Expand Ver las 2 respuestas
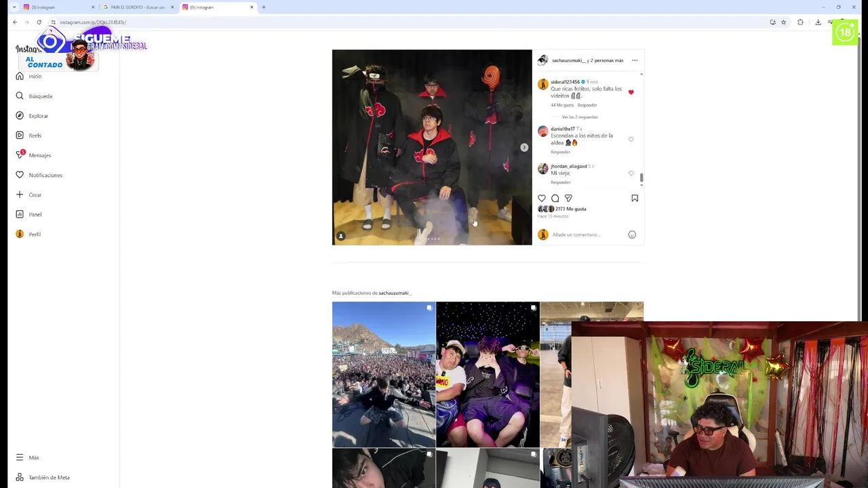868x488 pixels. tap(580, 117)
